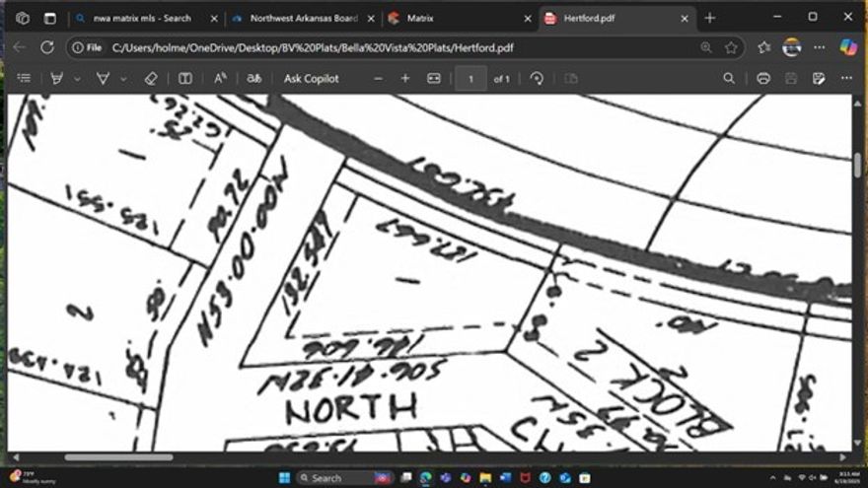Click the Read aloud icon
Screen dimensions: 868x488
[x=220, y=78]
